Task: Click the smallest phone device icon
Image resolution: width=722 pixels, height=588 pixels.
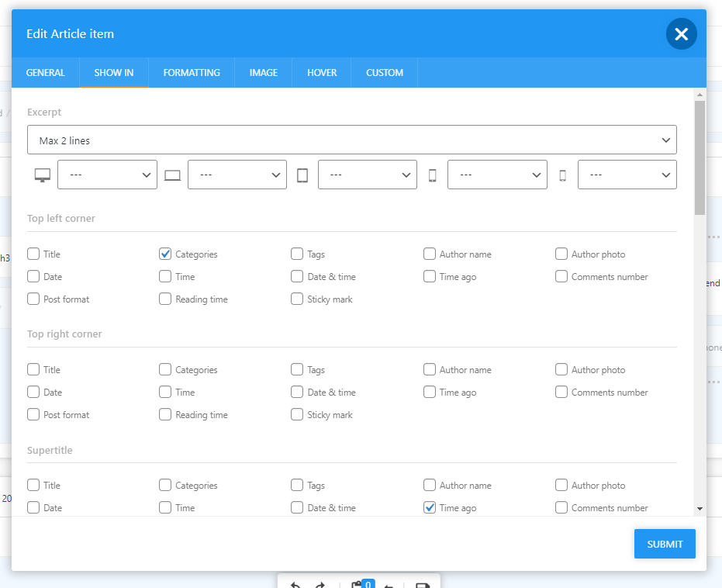Action: pos(562,175)
